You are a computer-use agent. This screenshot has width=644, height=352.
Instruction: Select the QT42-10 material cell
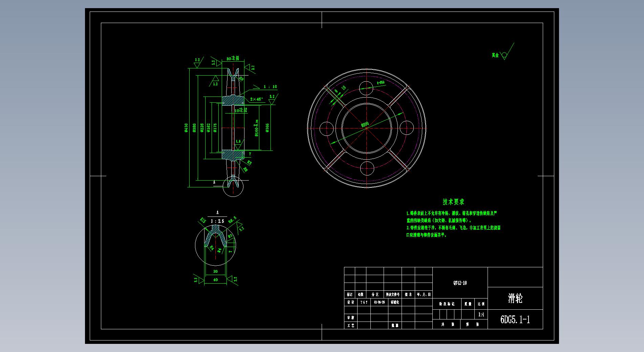tap(460, 283)
